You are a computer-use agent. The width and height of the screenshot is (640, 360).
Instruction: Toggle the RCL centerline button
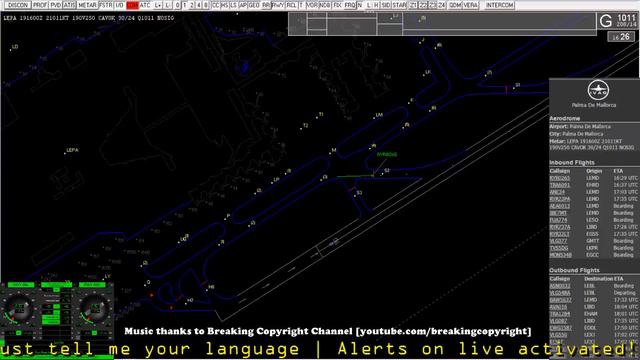pyautogui.click(x=291, y=5)
